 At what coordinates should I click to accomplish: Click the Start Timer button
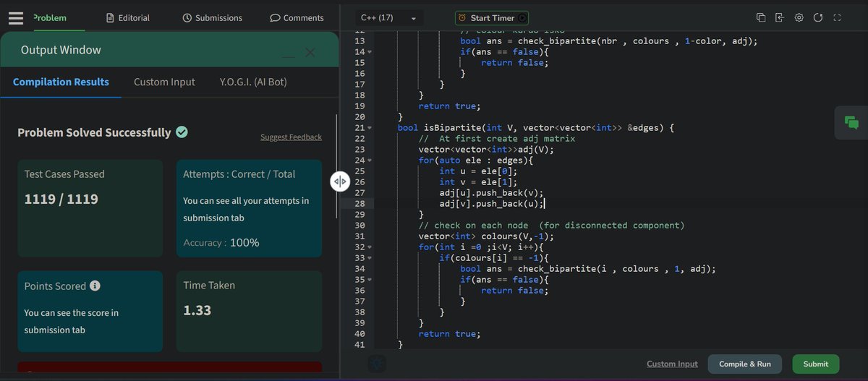492,17
